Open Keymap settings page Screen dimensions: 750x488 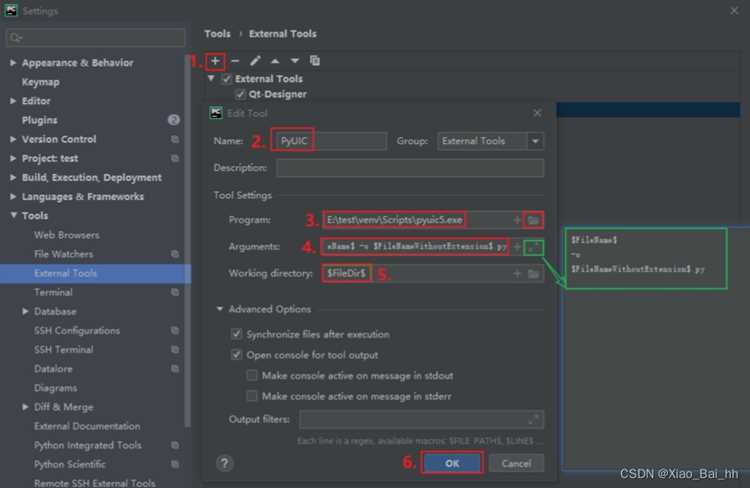pos(41,82)
